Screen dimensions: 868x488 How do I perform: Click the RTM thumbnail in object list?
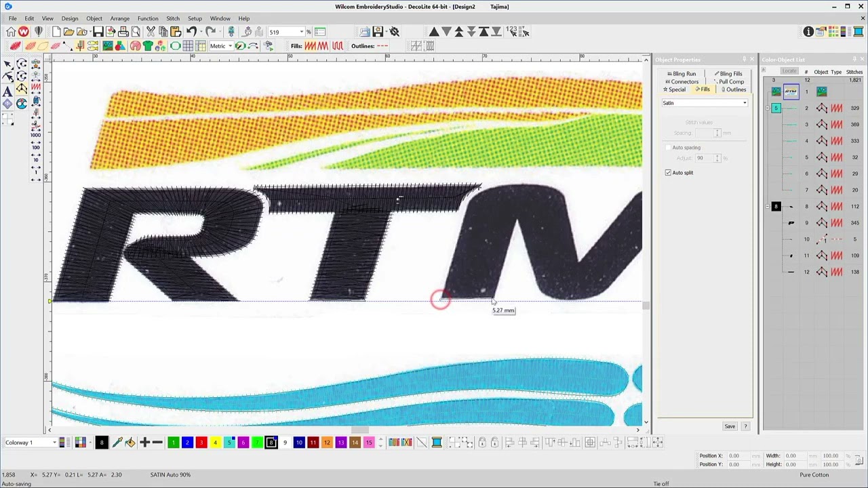791,91
